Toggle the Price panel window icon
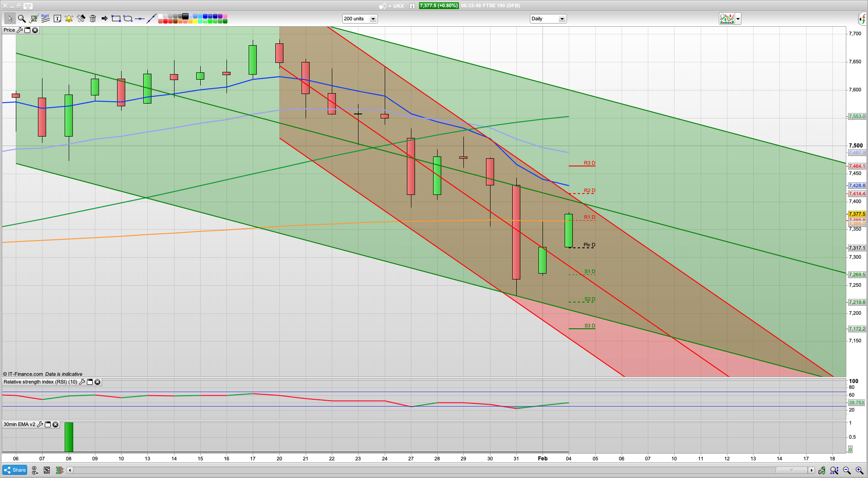 (27, 30)
